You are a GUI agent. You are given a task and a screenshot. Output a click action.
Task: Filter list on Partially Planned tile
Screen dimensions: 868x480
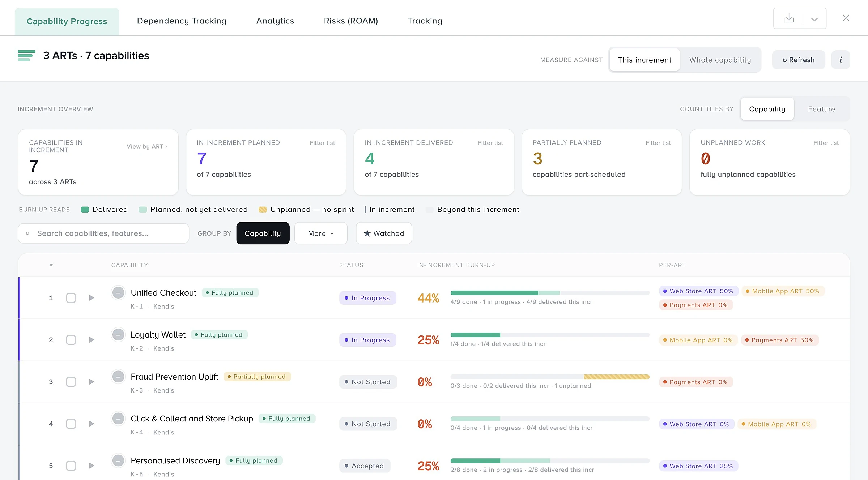tap(658, 143)
